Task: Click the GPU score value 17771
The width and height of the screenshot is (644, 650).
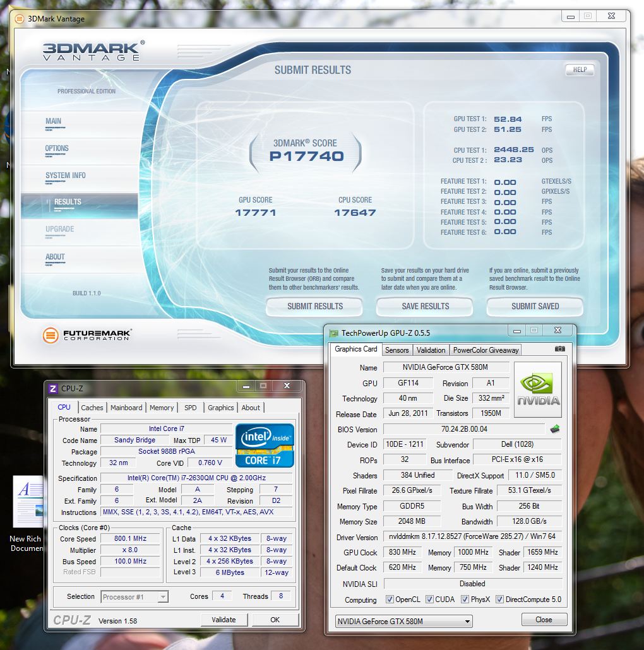Action: pos(256,213)
